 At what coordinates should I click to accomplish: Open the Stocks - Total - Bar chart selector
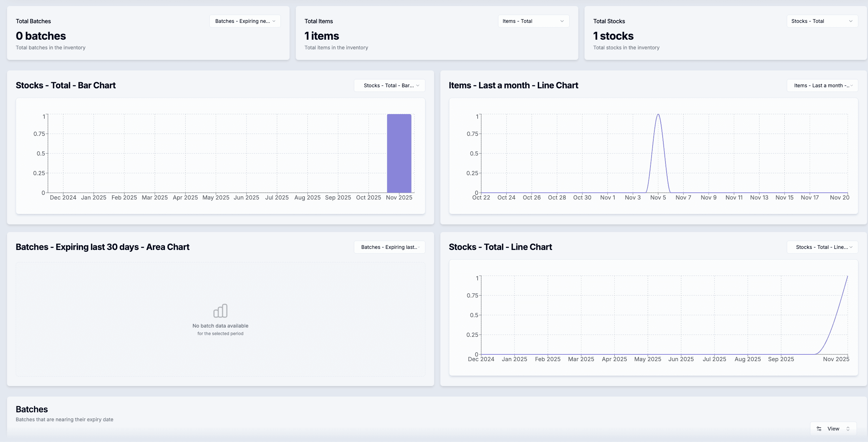click(x=389, y=85)
